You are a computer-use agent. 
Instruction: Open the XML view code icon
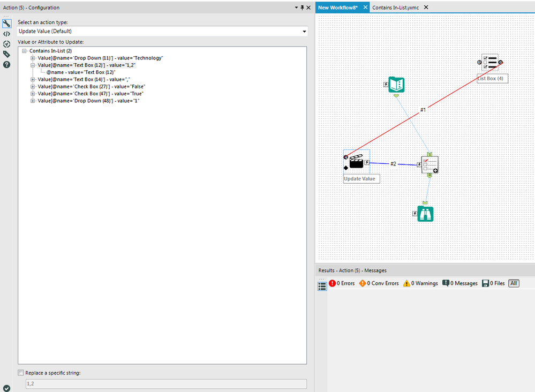click(x=6, y=34)
